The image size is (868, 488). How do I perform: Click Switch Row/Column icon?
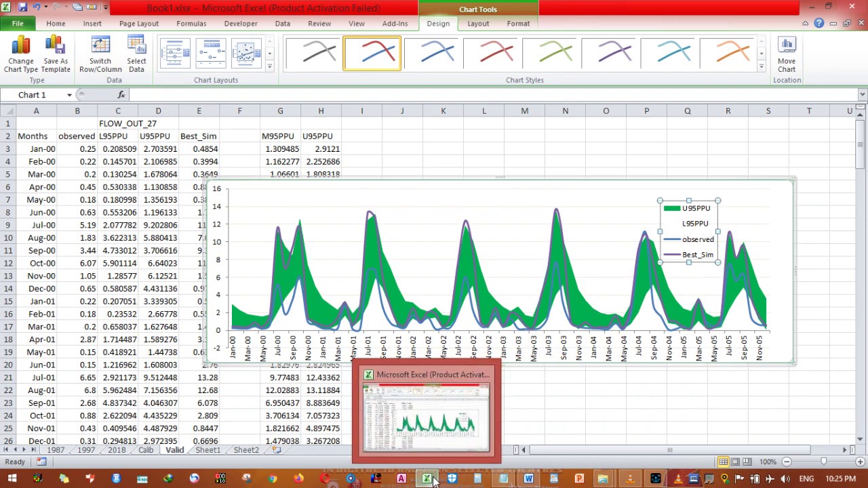click(100, 55)
